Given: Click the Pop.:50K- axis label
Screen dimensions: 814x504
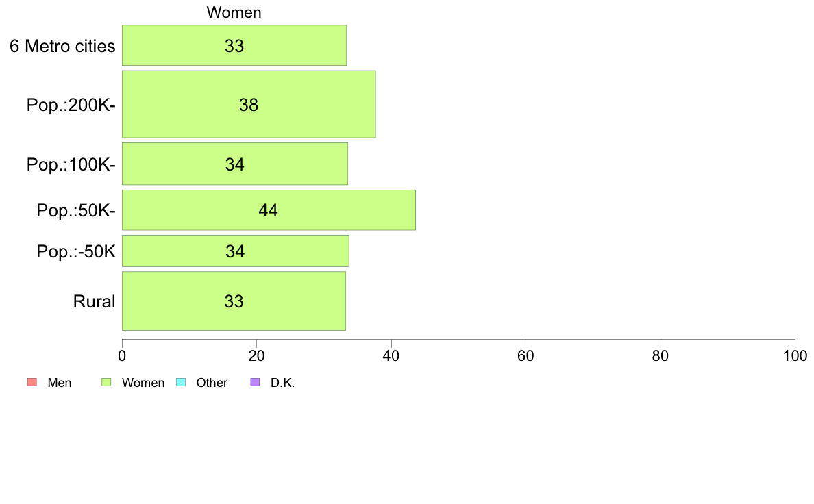Looking at the screenshot, I should [76, 210].
